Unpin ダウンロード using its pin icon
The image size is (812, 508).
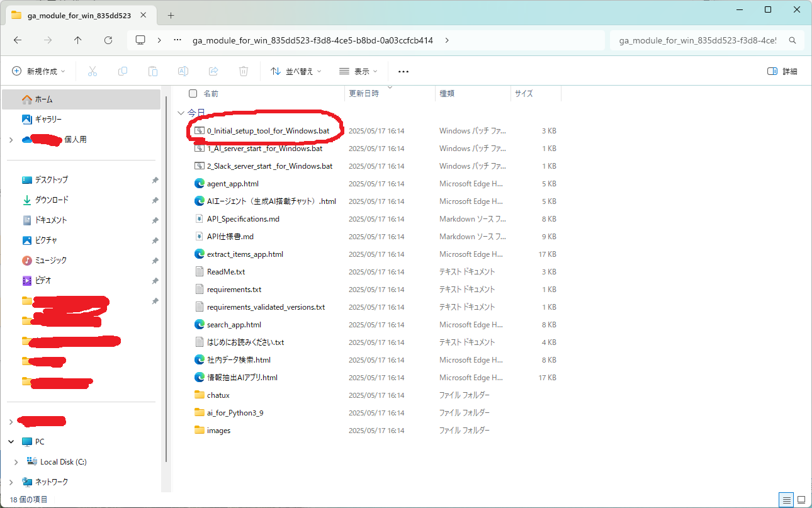tap(155, 200)
